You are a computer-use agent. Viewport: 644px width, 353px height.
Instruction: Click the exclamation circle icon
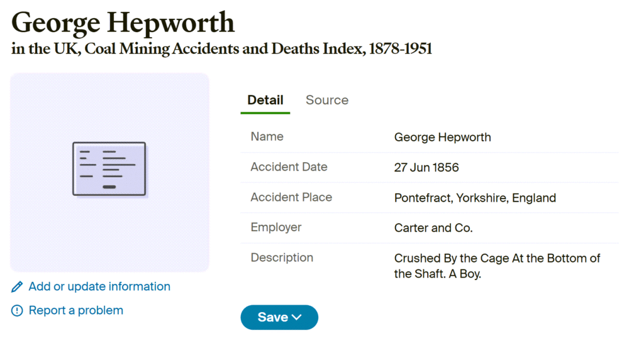tap(17, 311)
